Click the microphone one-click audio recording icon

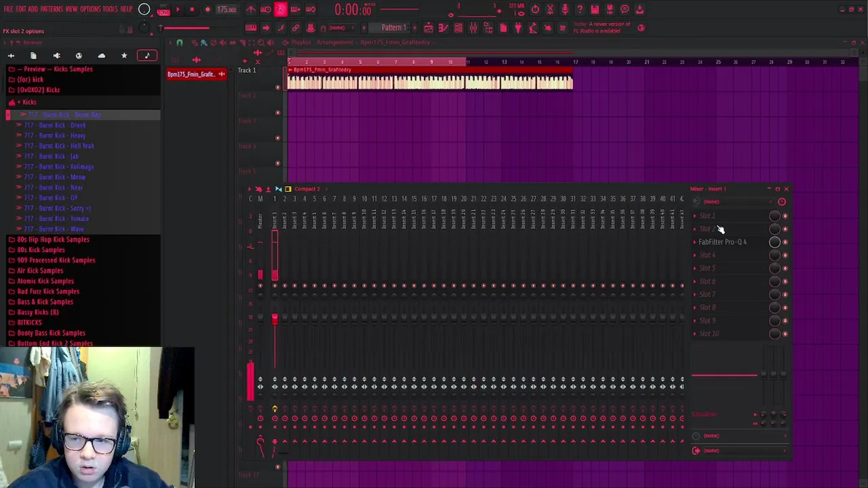[x=564, y=9]
